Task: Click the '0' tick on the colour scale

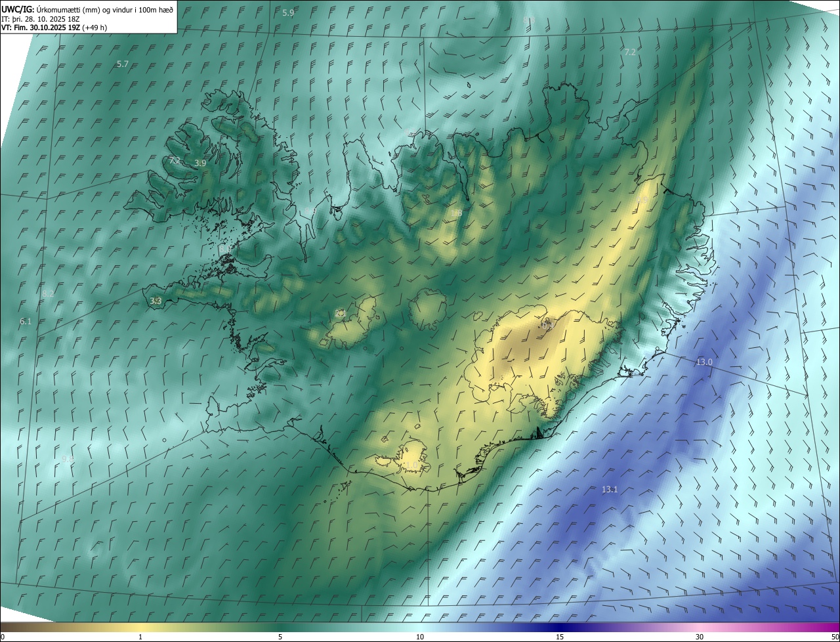Action: point(3,637)
